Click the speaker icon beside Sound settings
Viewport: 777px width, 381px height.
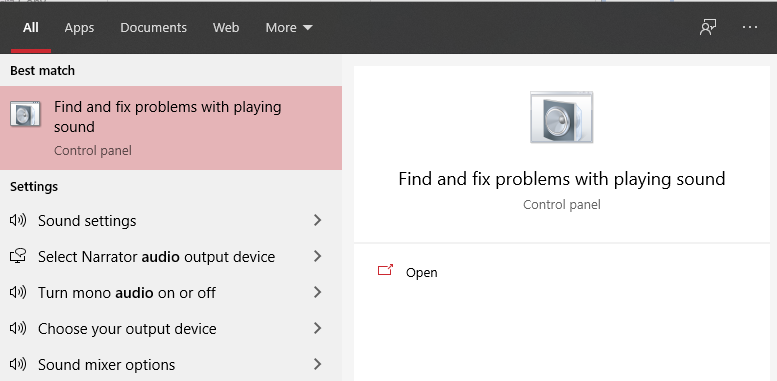[18, 220]
